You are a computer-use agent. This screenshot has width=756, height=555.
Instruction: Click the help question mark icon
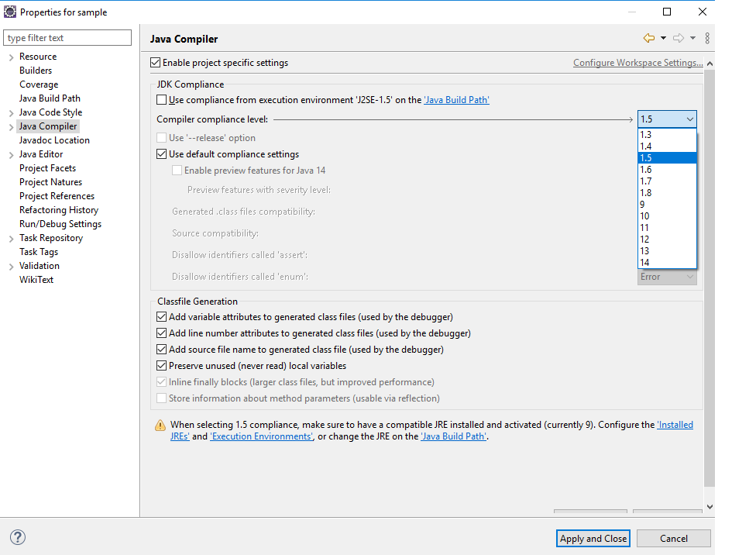click(18, 538)
